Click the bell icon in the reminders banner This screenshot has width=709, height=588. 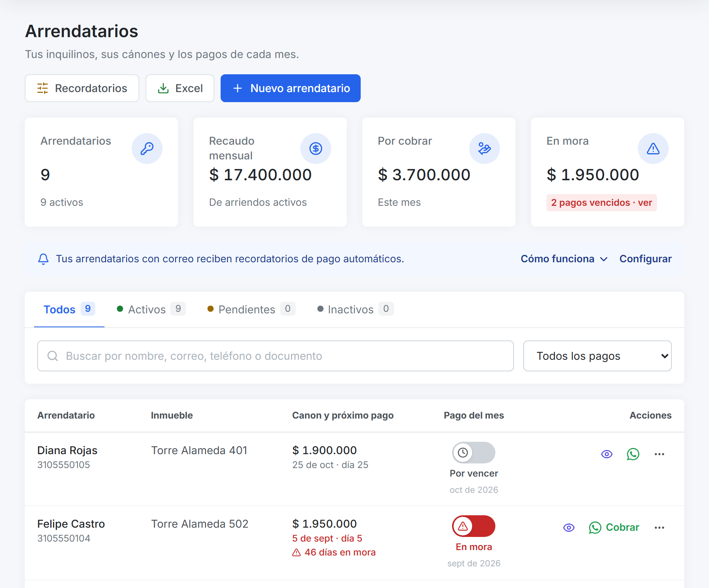pos(43,259)
